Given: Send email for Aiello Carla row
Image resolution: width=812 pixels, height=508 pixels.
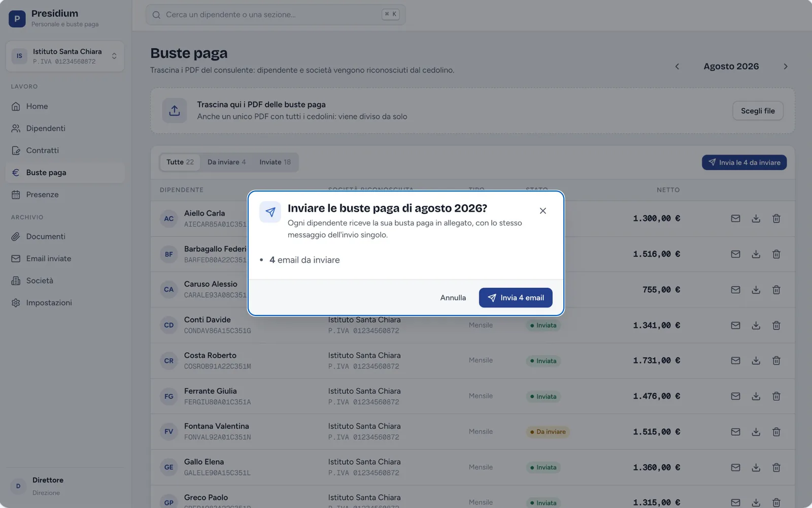Looking at the screenshot, I should coord(735,218).
